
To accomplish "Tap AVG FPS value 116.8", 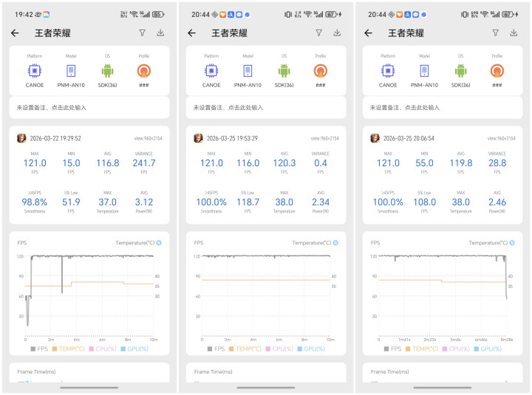I will pyautogui.click(x=108, y=163).
